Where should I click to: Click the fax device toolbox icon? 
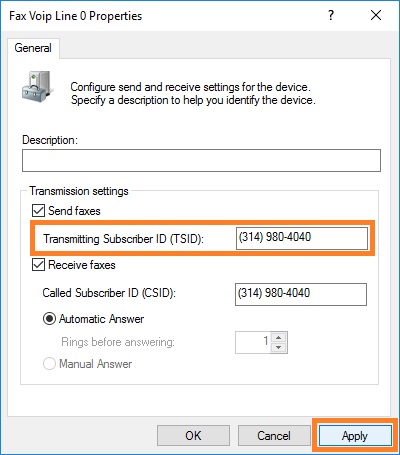[37, 86]
